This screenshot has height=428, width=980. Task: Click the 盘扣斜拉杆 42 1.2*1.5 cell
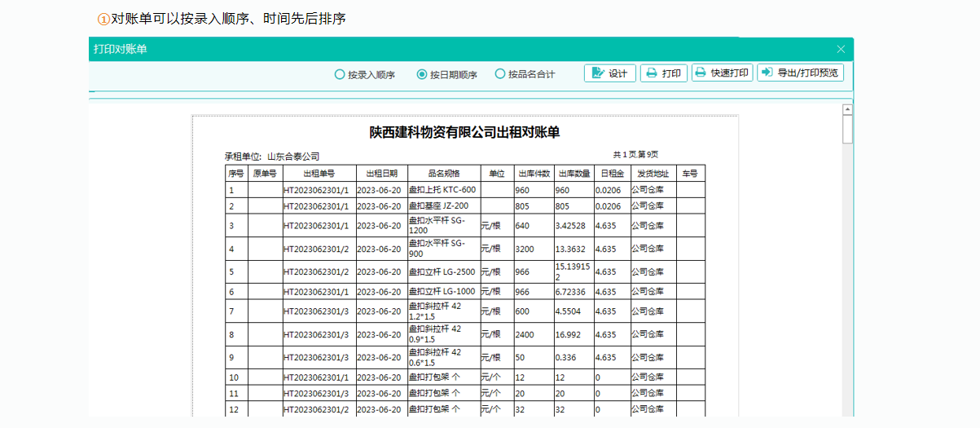point(443,311)
